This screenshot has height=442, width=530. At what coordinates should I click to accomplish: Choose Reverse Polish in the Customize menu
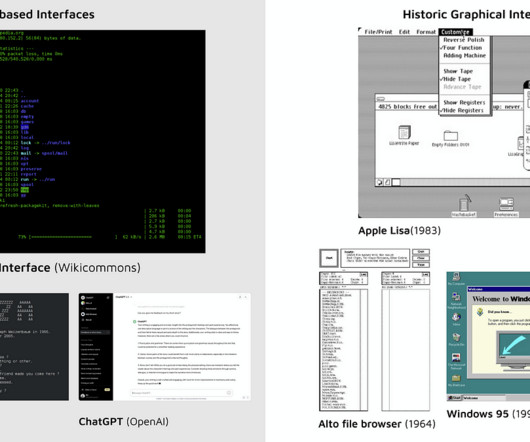coord(464,40)
